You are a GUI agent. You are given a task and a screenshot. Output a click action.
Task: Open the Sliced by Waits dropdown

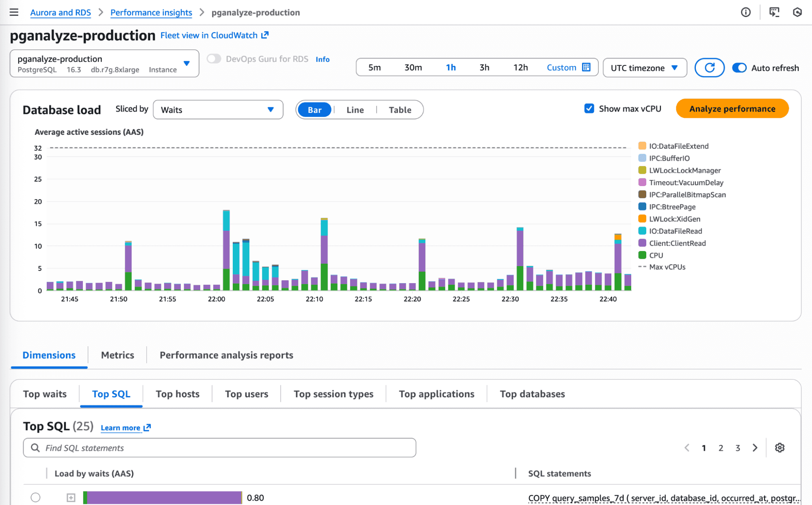[218, 110]
